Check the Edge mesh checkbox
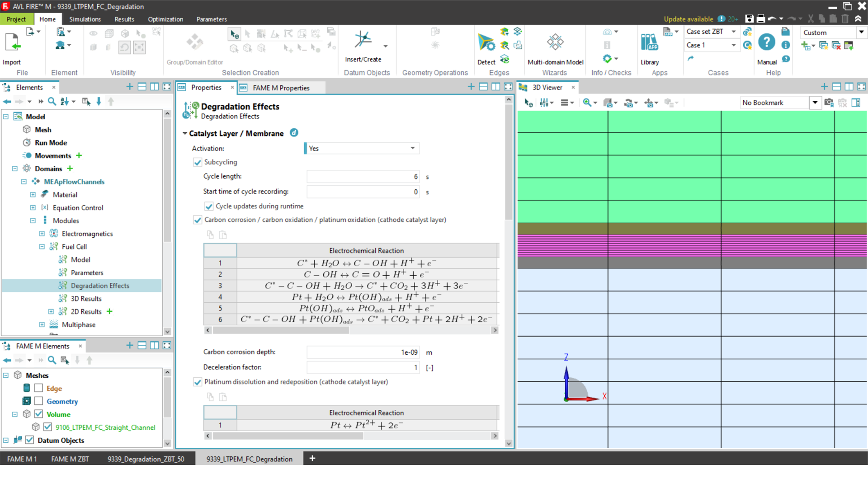868x488 pixels. click(x=39, y=388)
